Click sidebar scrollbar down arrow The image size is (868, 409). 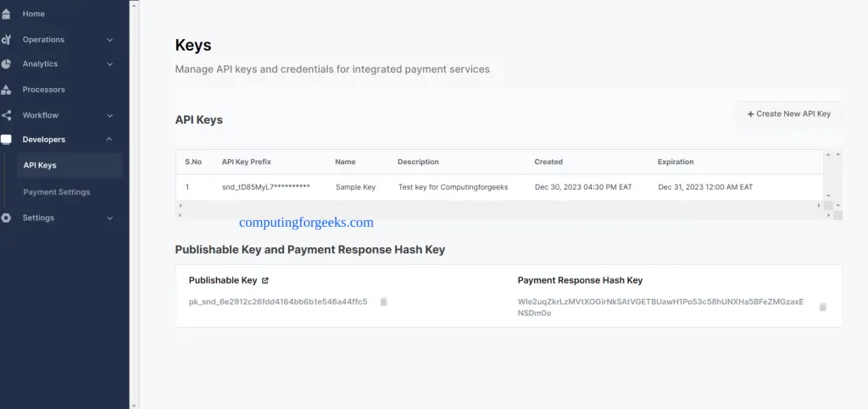coord(133,405)
